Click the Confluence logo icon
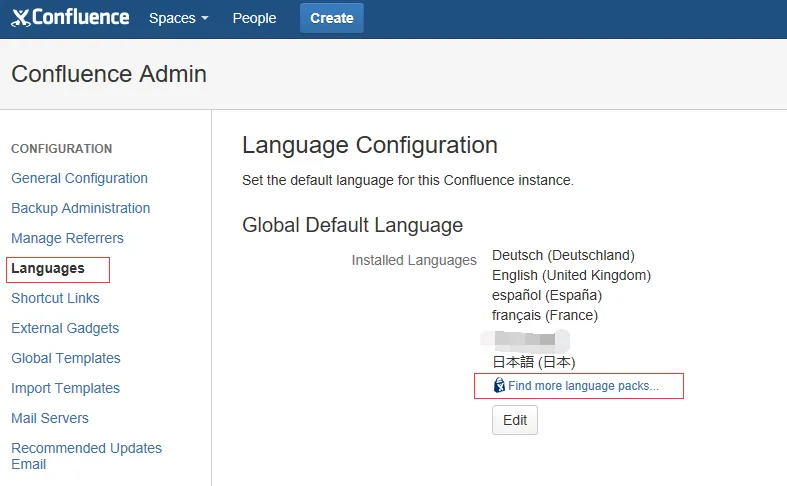Image resolution: width=787 pixels, height=486 pixels. click(x=21, y=18)
